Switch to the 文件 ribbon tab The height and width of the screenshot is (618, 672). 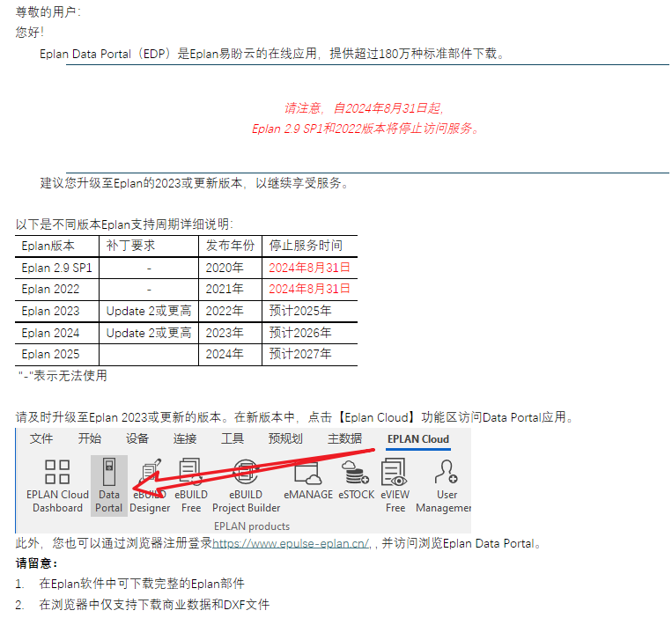pos(41,438)
